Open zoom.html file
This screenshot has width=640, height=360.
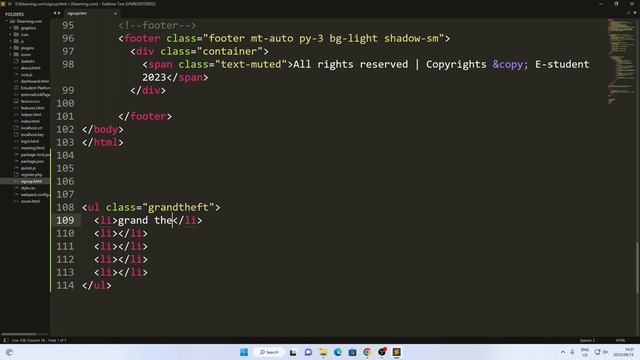pos(30,201)
